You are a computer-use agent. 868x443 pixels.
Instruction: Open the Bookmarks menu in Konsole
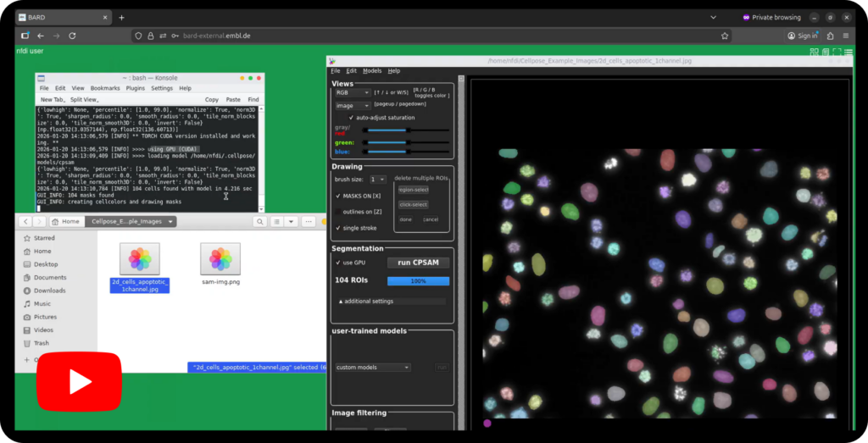105,88
